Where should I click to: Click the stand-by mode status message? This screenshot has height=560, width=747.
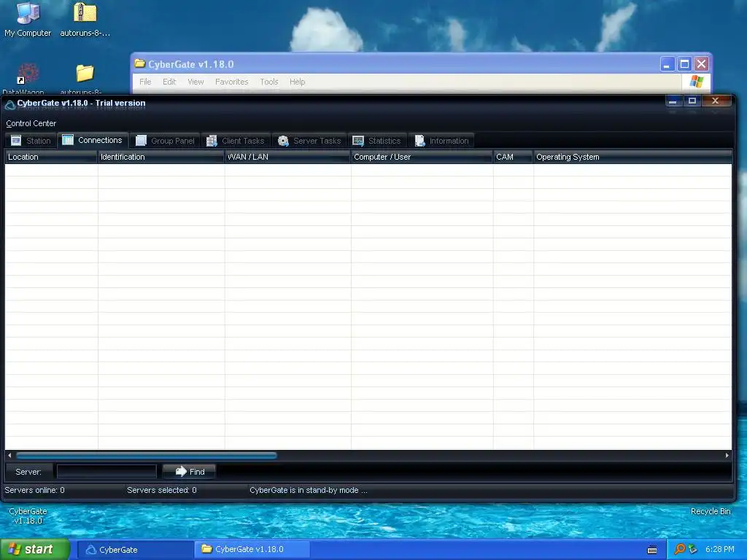tap(309, 490)
